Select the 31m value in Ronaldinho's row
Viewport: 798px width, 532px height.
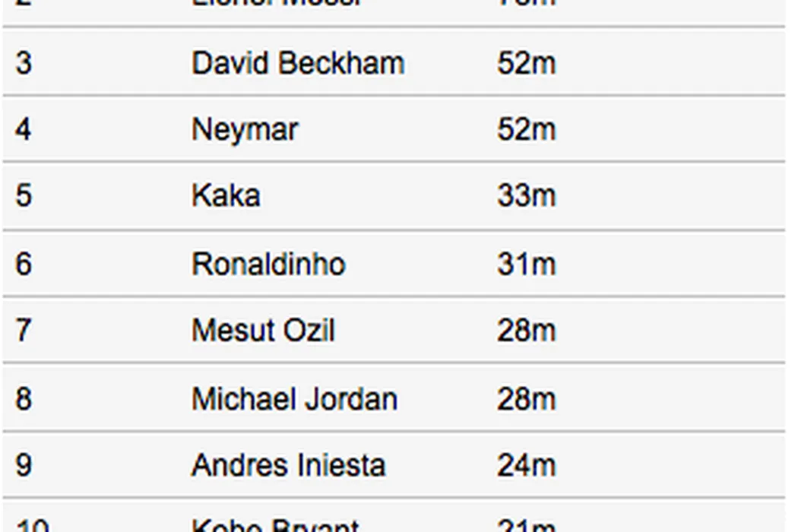click(526, 264)
